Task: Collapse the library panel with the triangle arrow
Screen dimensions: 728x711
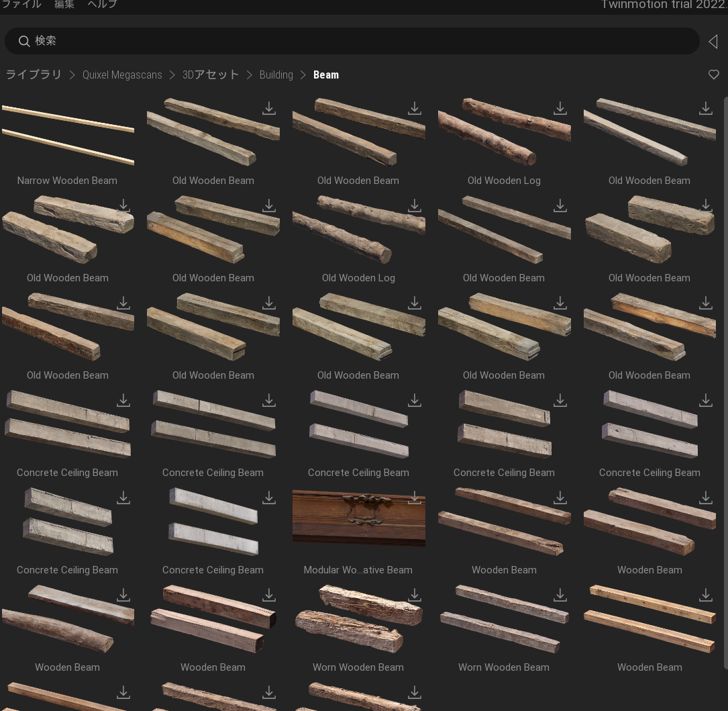Action: (x=714, y=42)
